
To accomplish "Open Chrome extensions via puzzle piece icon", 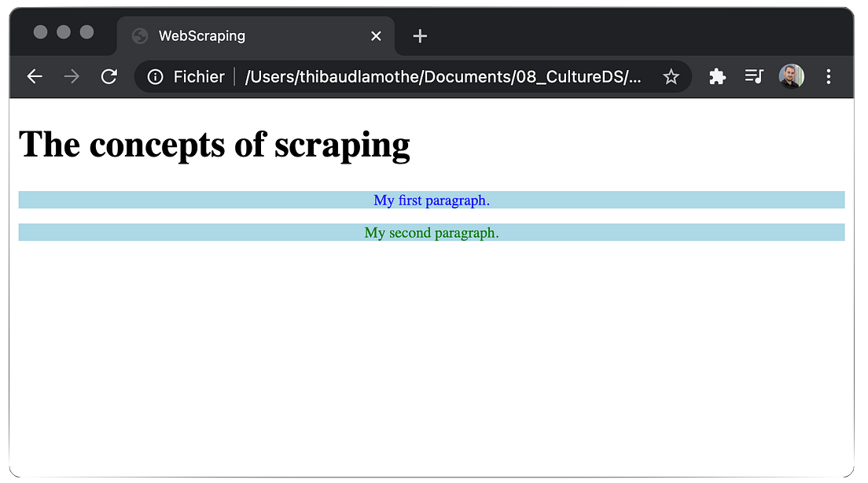I will click(x=717, y=76).
